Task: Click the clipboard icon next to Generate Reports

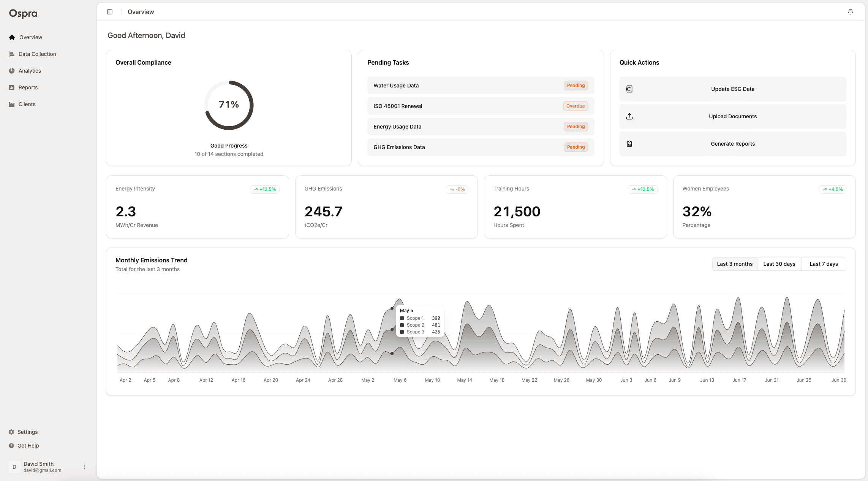Action: click(x=629, y=143)
